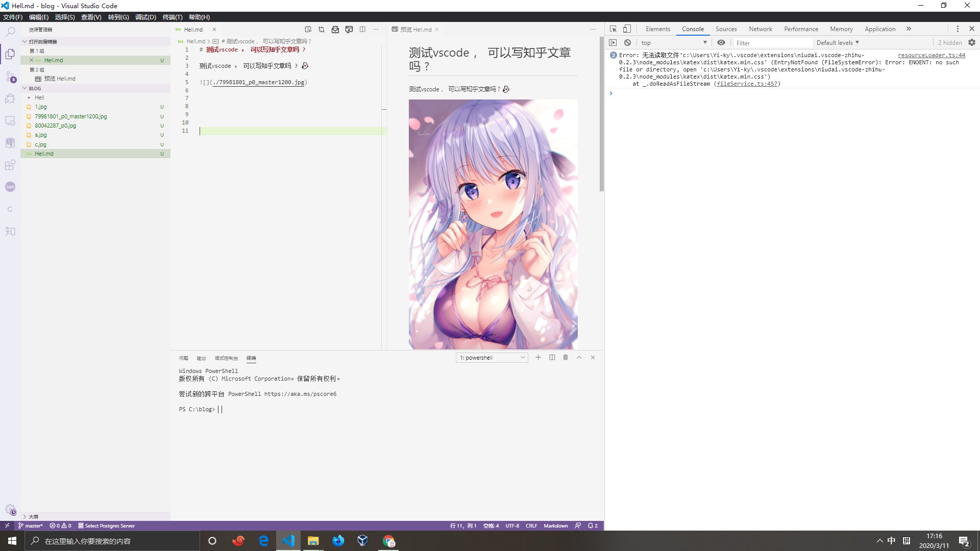Open the JavaScript context dropdown showing top
The height and width of the screenshot is (551, 980).
pos(674,42)
